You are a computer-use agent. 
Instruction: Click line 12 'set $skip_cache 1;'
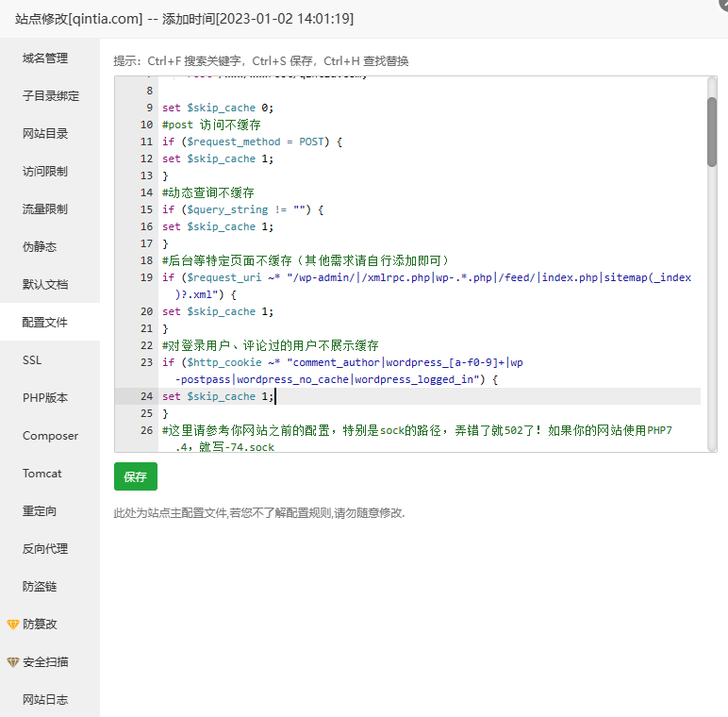click(218, 158)
